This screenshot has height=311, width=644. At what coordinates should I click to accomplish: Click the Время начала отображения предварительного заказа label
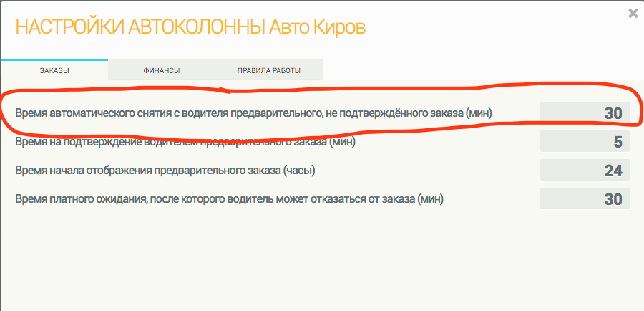(x=143, y=171)
